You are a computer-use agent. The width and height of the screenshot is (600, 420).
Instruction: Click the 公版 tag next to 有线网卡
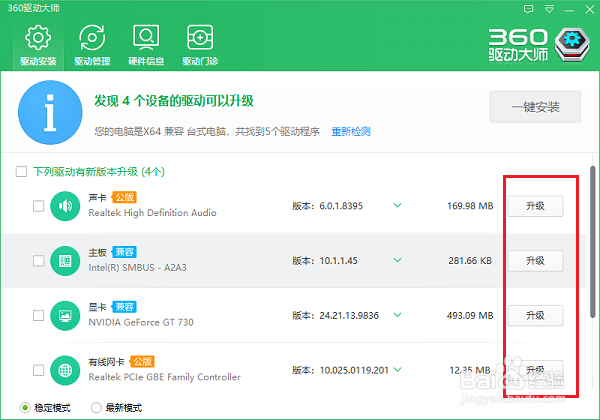point(142,361)
